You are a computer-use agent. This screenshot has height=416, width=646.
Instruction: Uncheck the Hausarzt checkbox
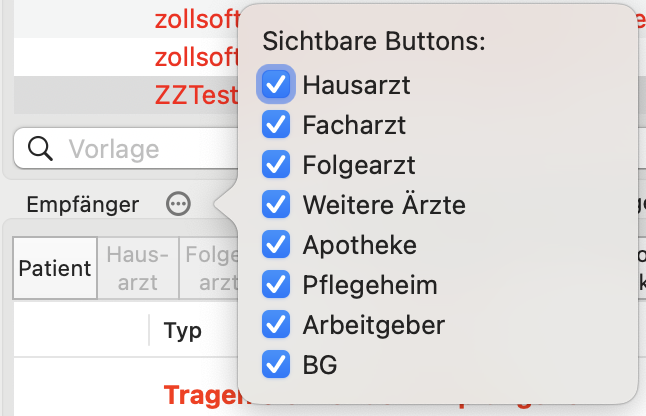coord(275,85)
